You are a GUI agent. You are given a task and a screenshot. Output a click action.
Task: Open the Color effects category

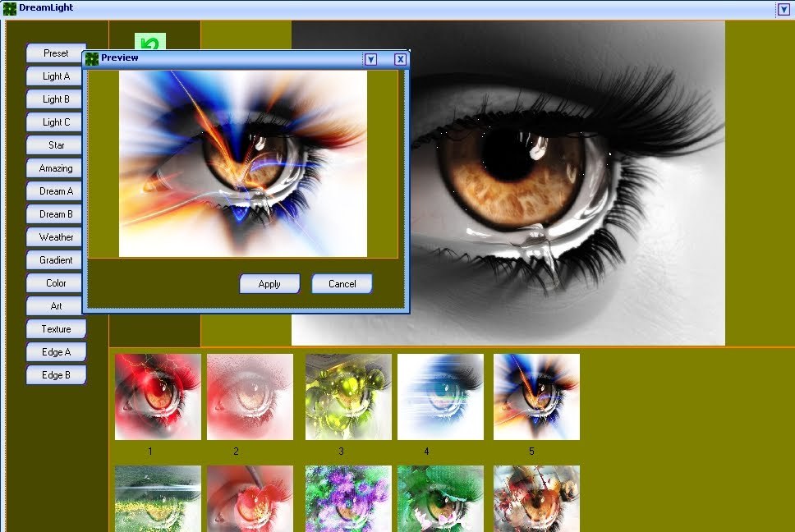coord(54,283)
